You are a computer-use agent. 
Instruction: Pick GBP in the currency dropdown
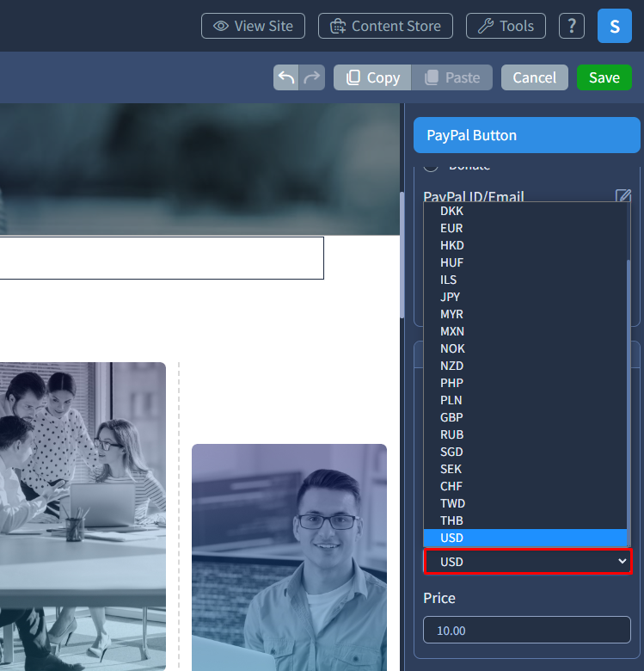tap(525, 417)
